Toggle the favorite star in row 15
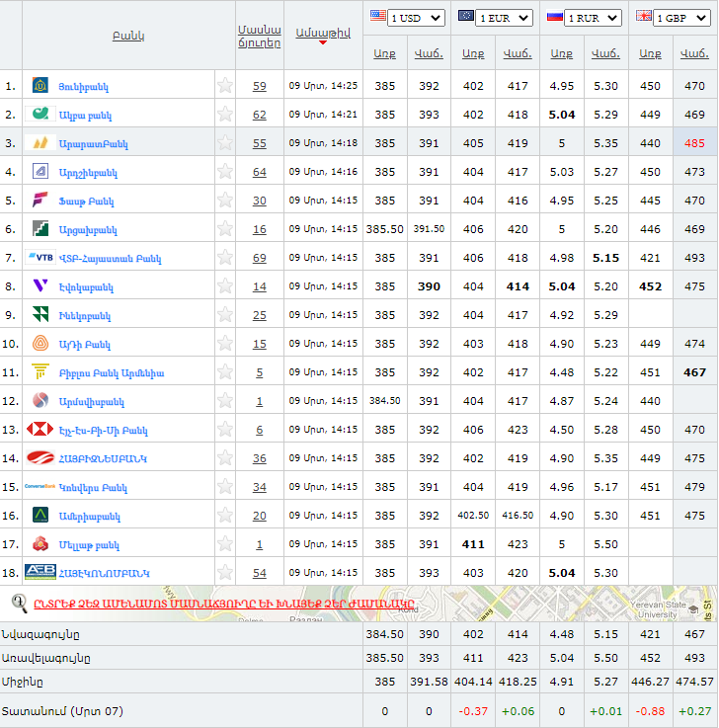 225,486
